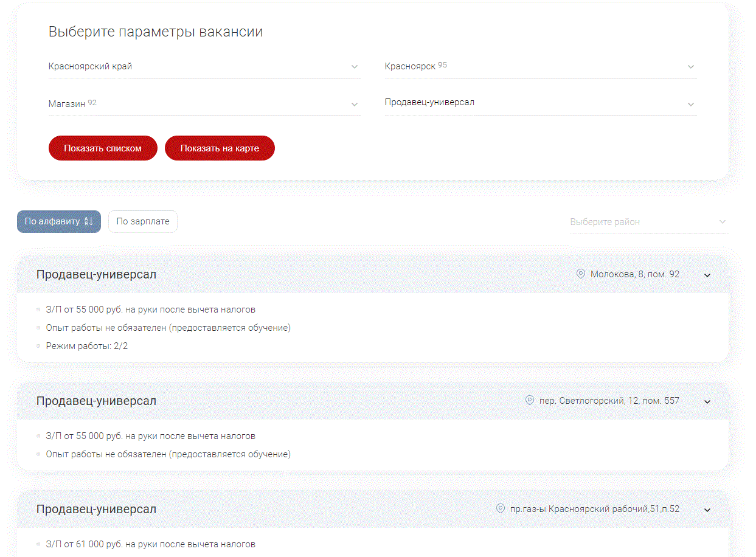Expand the vacancy at пер. Светлогорский, 12
The image size is (756, 557).
707,401
